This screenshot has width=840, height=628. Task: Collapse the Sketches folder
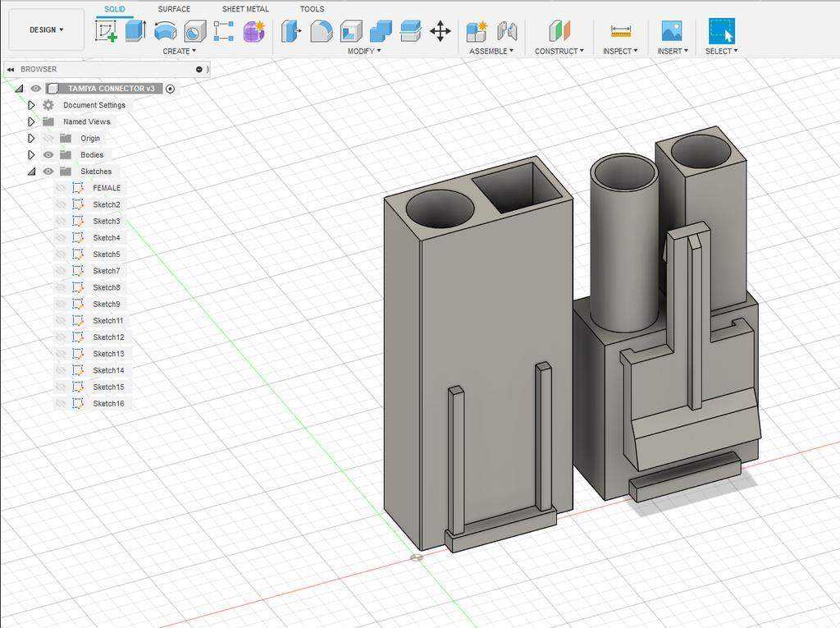(x=31, y=172)
